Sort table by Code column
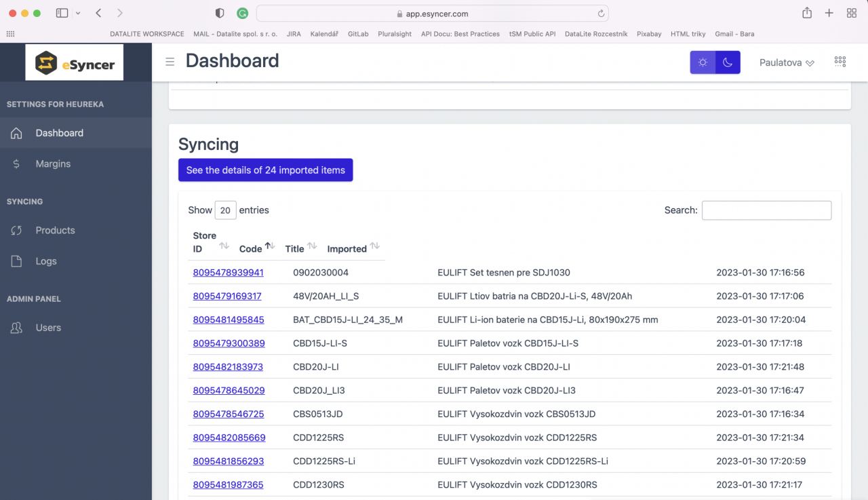The image size is (868, 500). (x=257, y=248)
